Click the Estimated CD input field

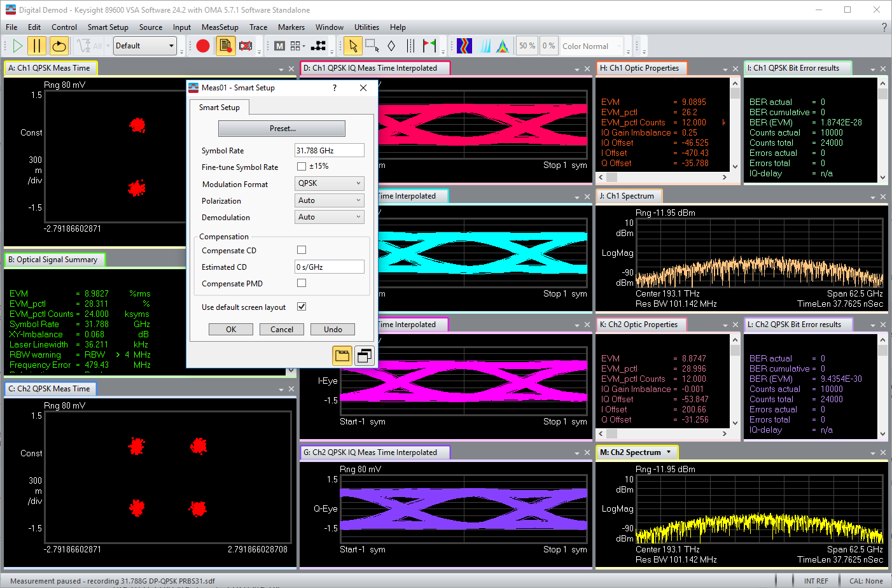tap(330, 267)
